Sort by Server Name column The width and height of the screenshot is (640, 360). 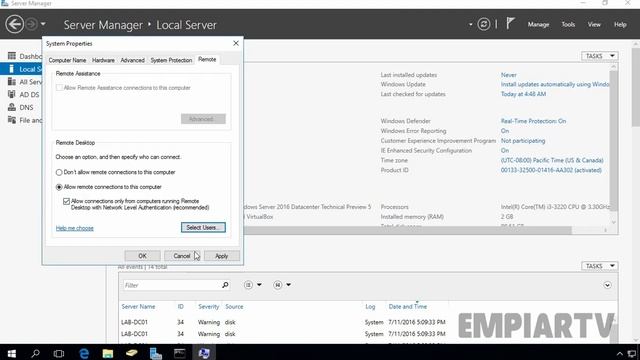pyautogui.click(x=138, y=307)
